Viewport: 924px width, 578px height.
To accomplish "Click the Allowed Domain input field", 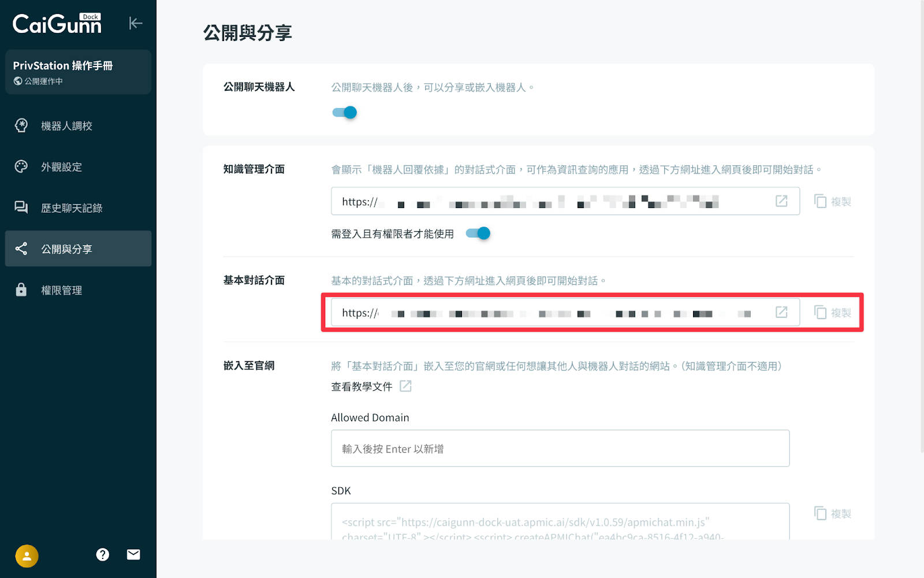I will 560,449.
